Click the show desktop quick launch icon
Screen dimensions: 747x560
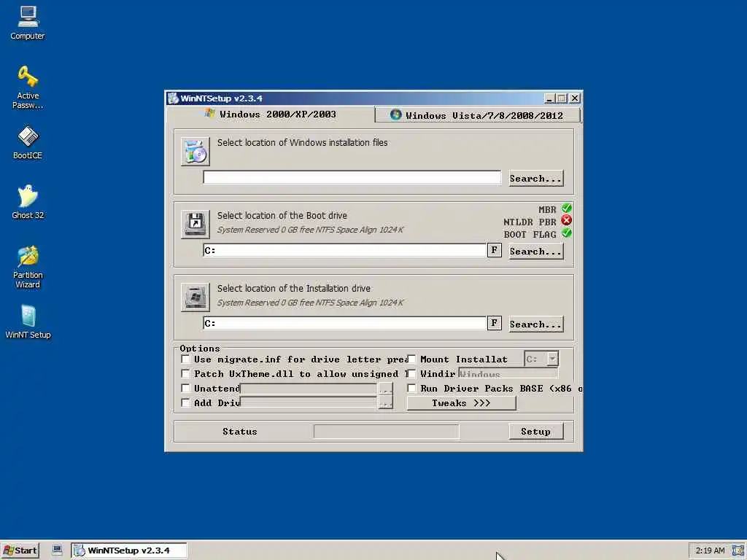click(57, 550)
